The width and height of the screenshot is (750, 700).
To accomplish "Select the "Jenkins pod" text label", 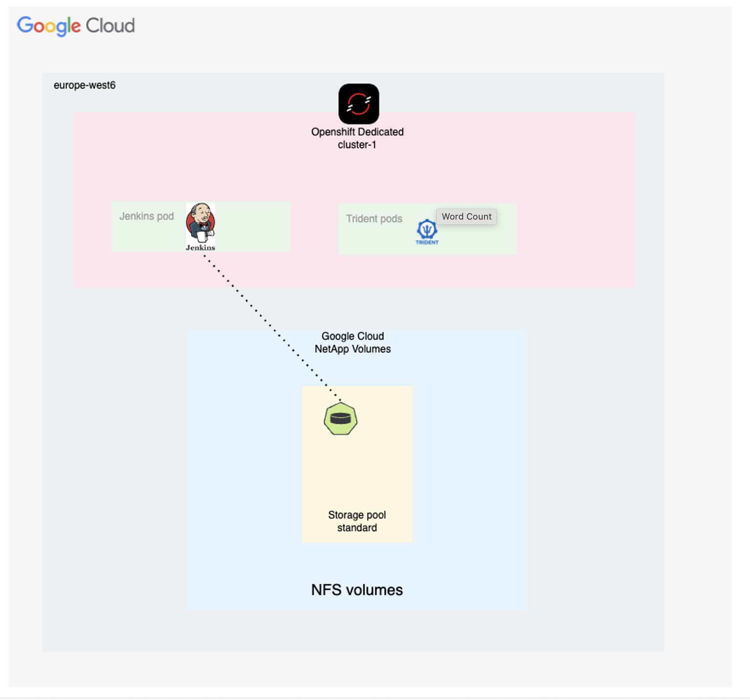I will [x=147, y=216].
